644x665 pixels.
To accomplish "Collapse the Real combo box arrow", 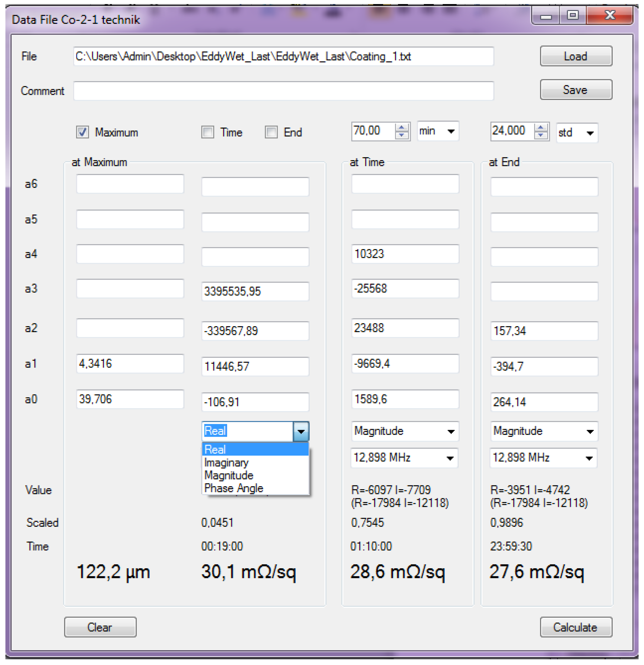I will pyautogui.click(x=300, y=431).
